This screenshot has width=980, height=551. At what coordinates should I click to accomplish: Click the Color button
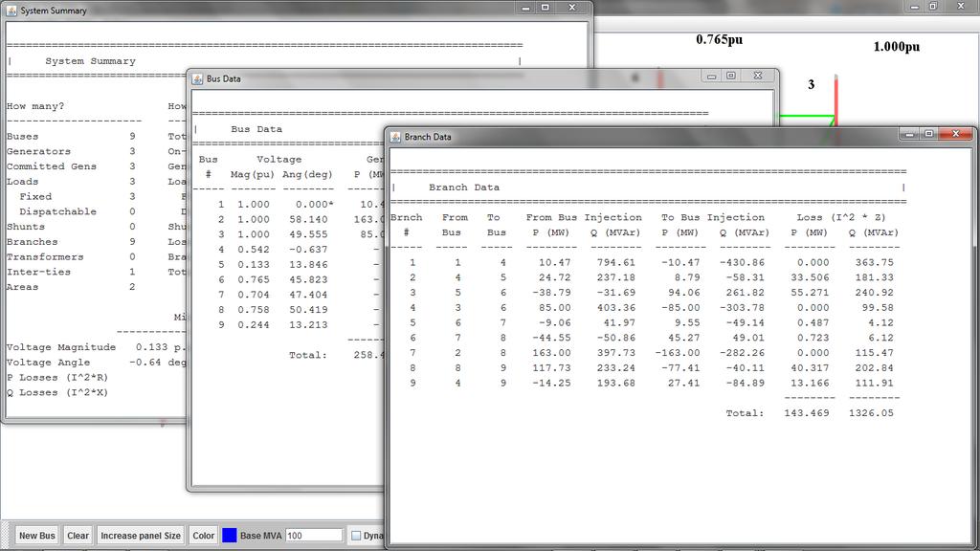(203, 536)
